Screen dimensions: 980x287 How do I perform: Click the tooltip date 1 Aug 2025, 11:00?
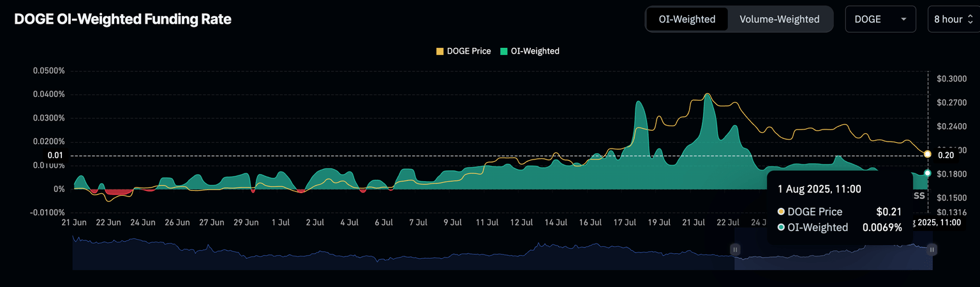click(820, 189)
